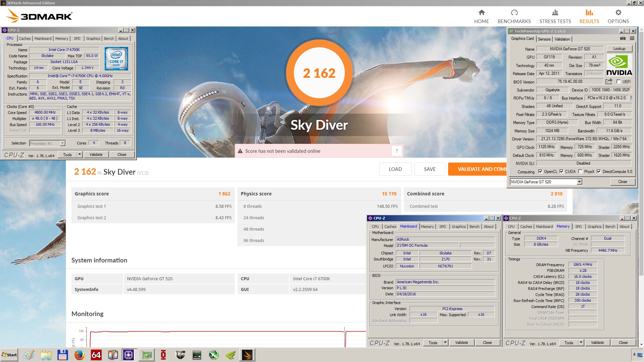Open the Bench tab in top-left CPU-Z
This screenshot has width=644, height=362.
tap(109, 39)
